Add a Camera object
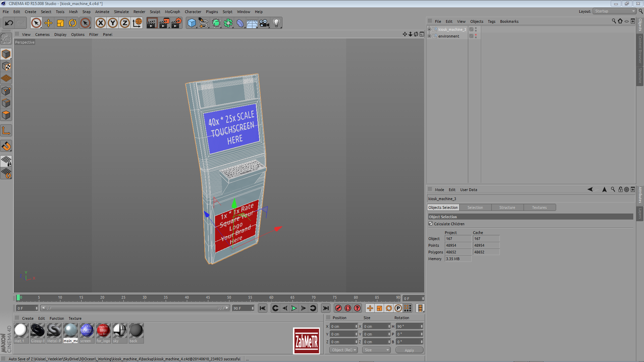Viewport: 644px width, 362px height. click(264, 23)
